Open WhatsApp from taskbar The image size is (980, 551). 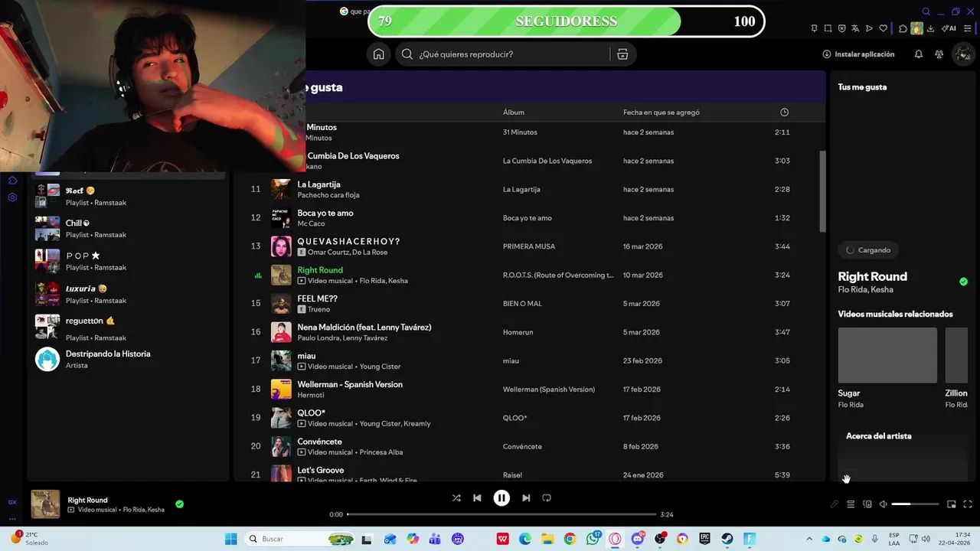[593, 539]
